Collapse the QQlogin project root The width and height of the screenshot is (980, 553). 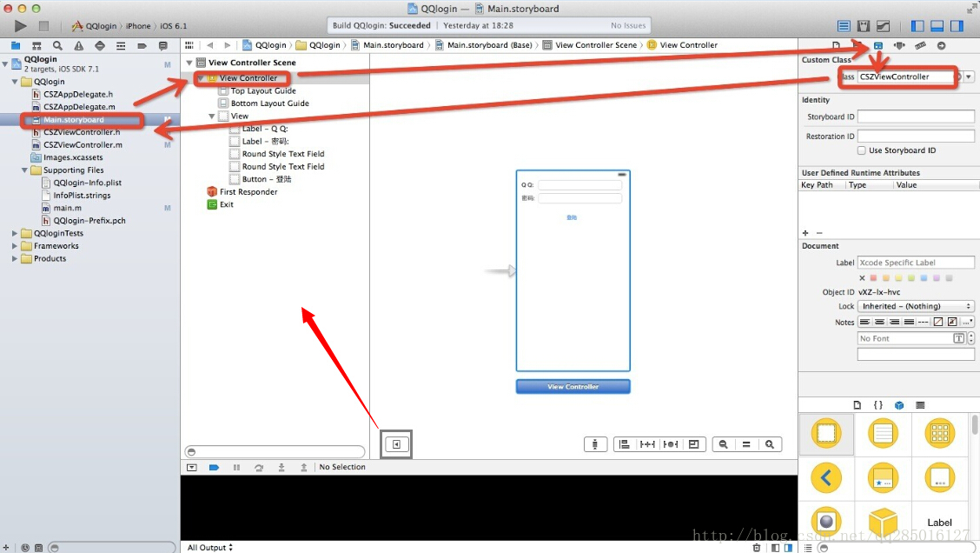[5, 63]
